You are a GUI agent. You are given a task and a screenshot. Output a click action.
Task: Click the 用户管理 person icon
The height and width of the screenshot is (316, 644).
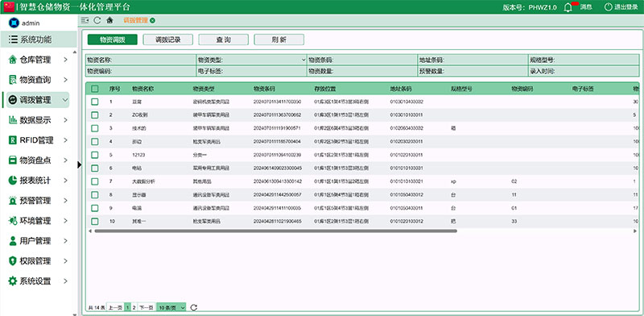tap(13, 241)
